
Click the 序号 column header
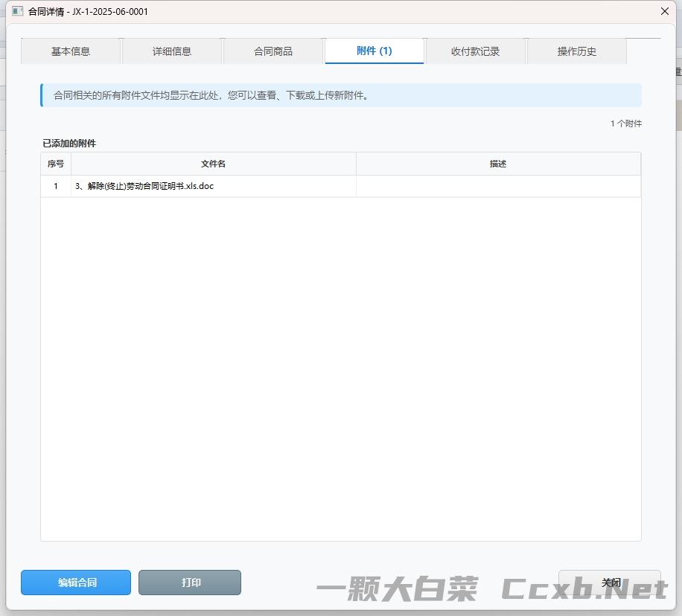point(56,164)
